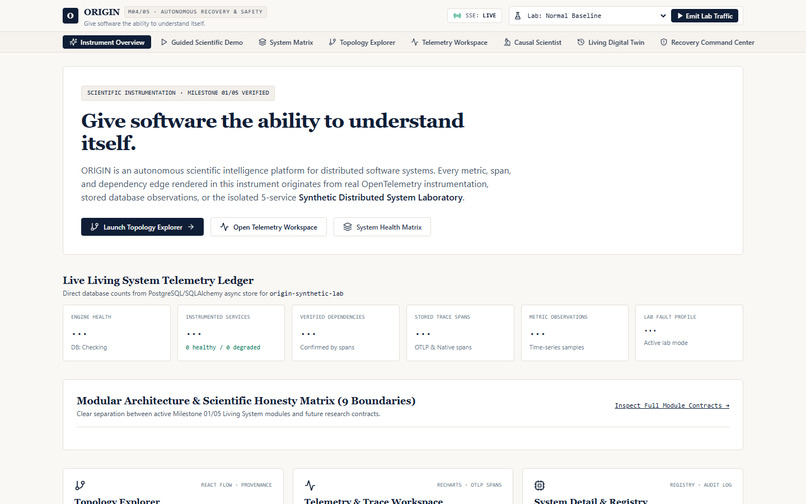The width and height of the screenshot is (806, 504).
Task: Click the Verified Dependencies metric card
Action: coord(345,333)
